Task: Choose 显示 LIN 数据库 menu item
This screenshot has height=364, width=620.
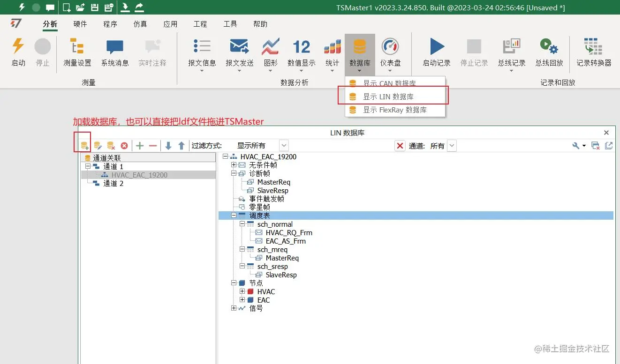Action: (395, 97)
